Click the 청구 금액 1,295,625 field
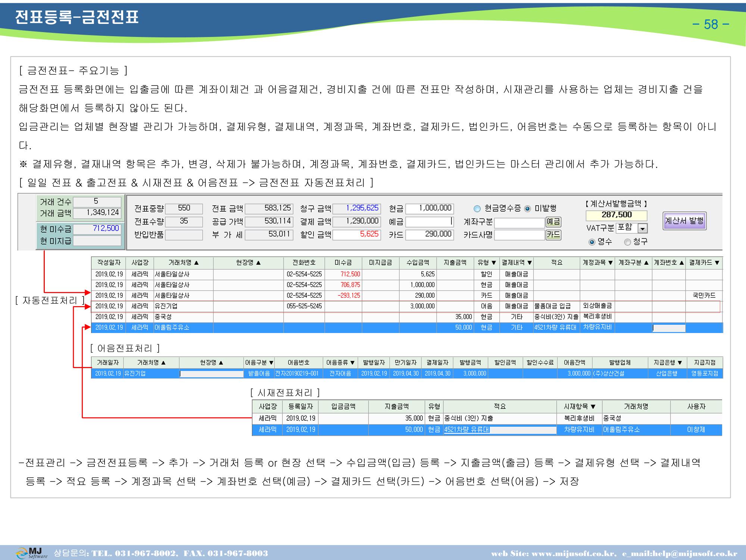This screenshot has width=746, height=560. click(356, 208)
